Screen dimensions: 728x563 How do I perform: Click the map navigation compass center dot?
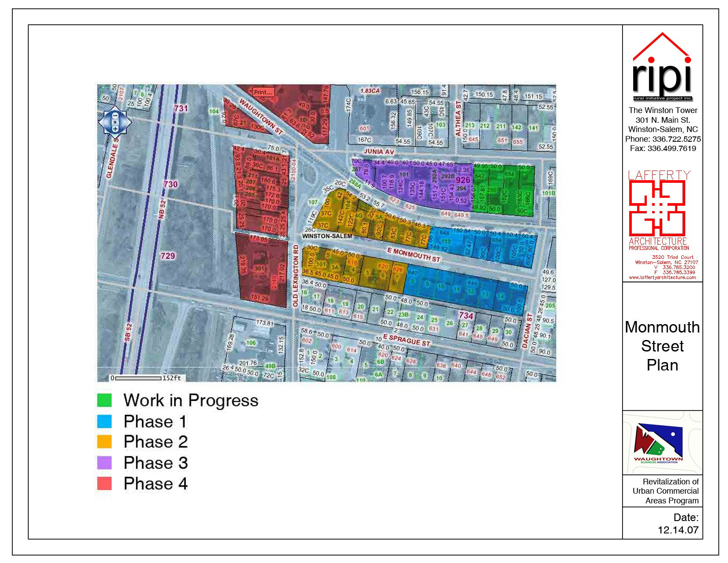(x=115, y=122)
